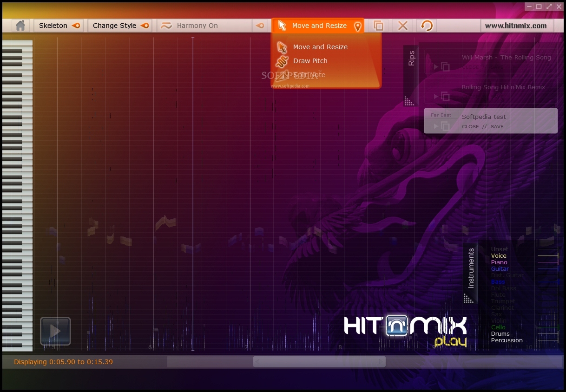Screen dimensions: 566x392
Task: Click SAVE on Softpedia test rip
Action: [x=497, y=126]
